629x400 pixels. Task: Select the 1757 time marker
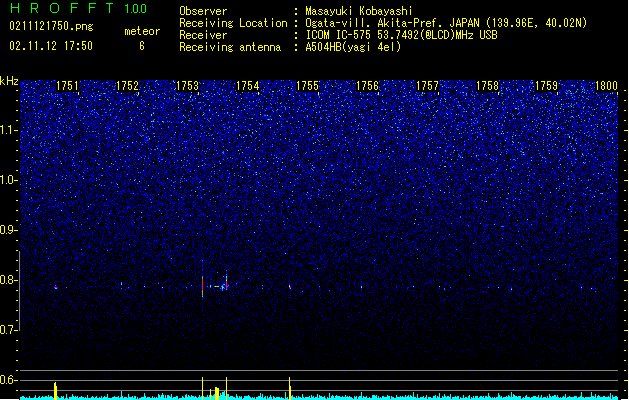(x=428, y=86)
